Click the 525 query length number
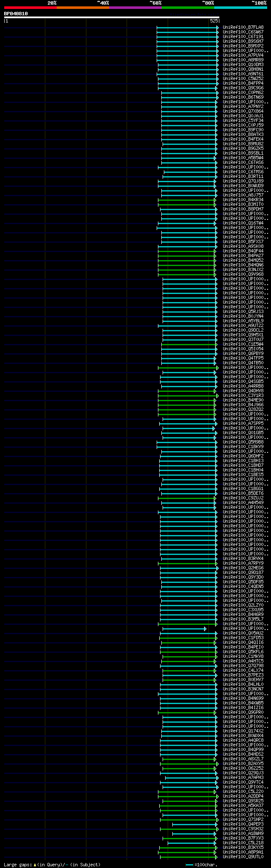 [214, 21]
